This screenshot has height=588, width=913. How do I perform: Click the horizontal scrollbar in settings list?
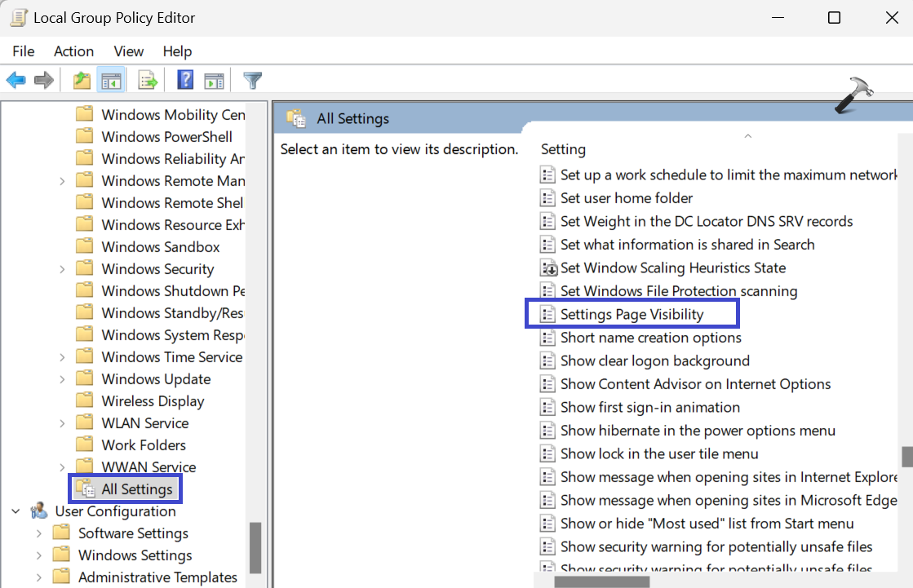coord(601,581)
